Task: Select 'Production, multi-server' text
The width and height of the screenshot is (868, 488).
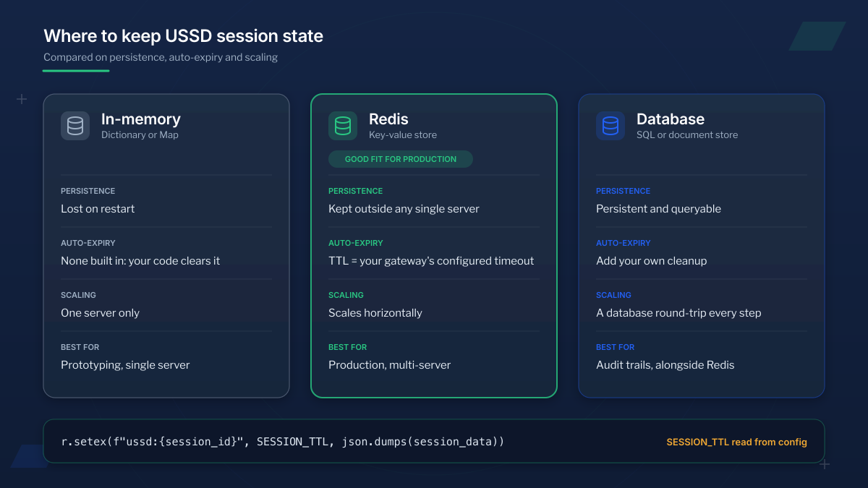Action: pos(389,365)
